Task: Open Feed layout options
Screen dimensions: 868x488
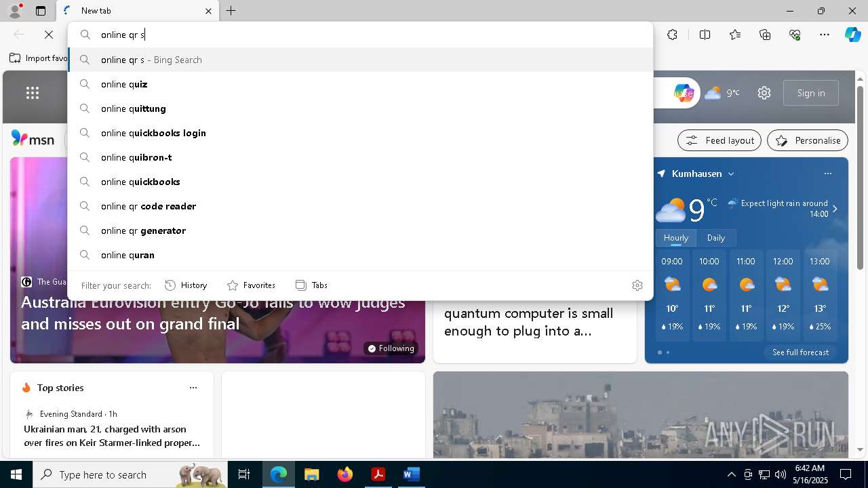Action: [x=719, y=140]
